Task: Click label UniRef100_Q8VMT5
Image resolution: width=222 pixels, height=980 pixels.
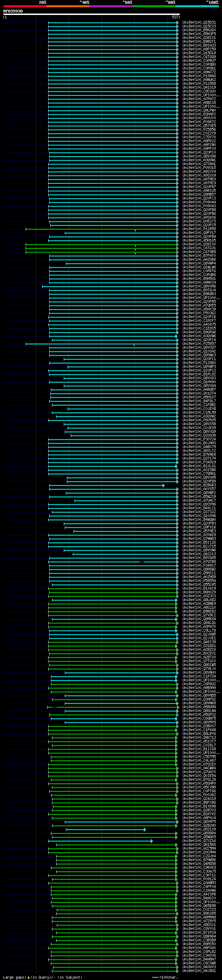Action: pyautogui.click(x=199, y=822)
